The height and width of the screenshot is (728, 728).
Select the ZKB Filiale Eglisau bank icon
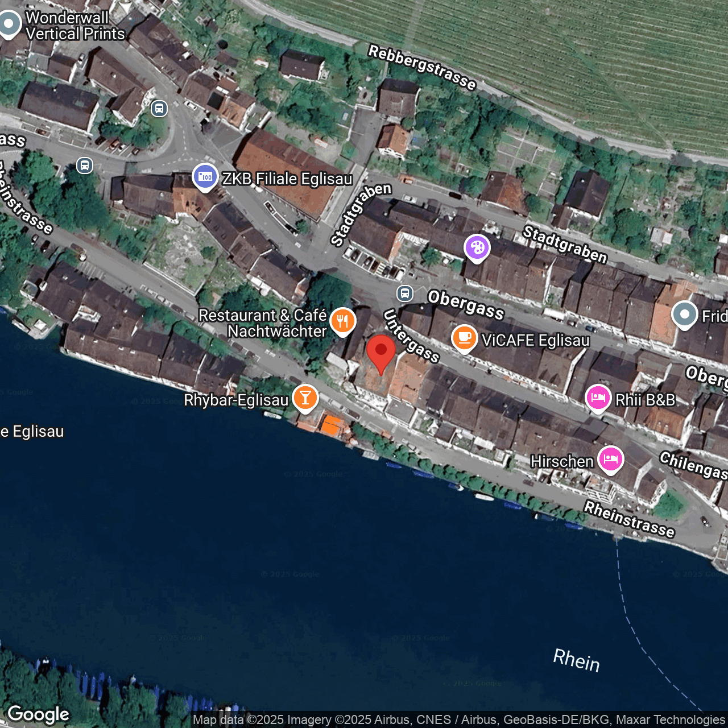tap(205, 177)
